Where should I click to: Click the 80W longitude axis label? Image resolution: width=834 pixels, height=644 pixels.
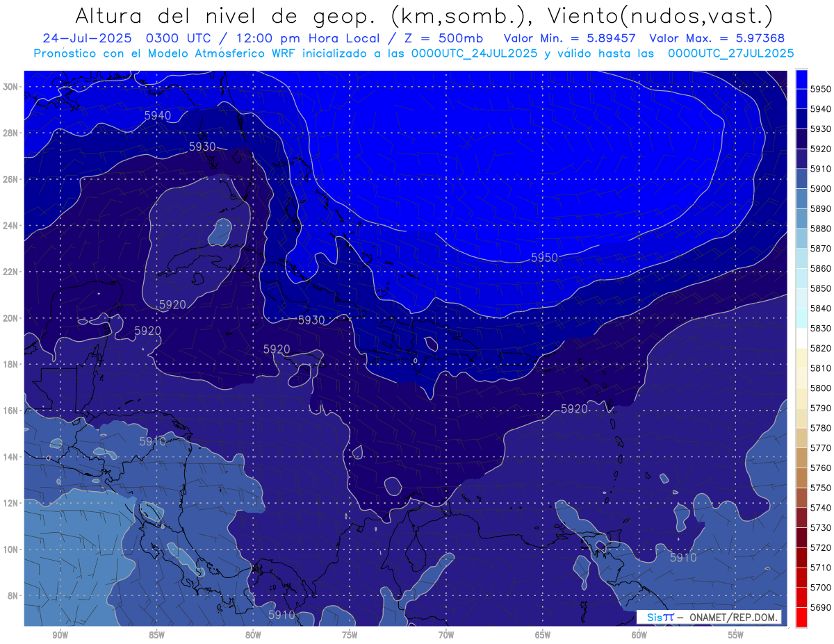253,635
